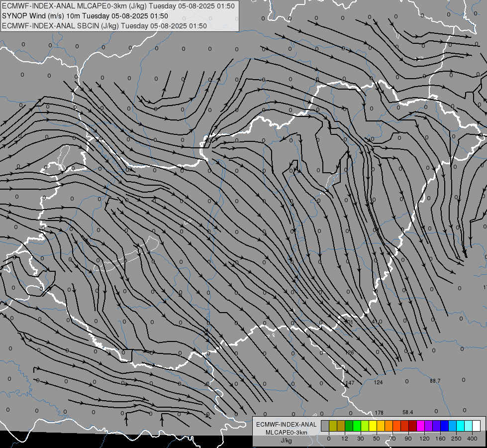Click the bright green legend swatch
The image size is (487, 448).
(357, 426)
